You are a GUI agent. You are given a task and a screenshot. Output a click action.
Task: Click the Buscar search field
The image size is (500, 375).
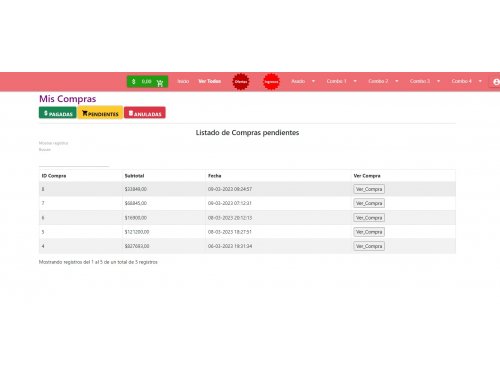[x=74, y=160]
